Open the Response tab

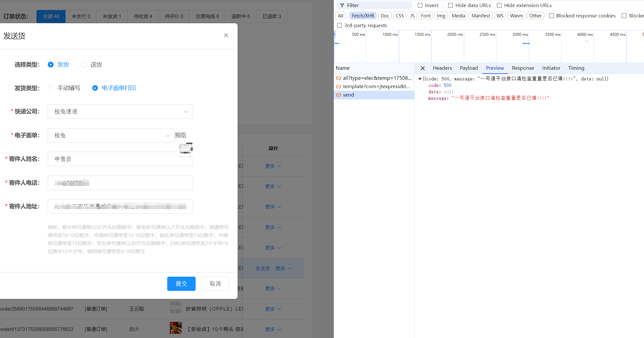(x=523, y=68)
